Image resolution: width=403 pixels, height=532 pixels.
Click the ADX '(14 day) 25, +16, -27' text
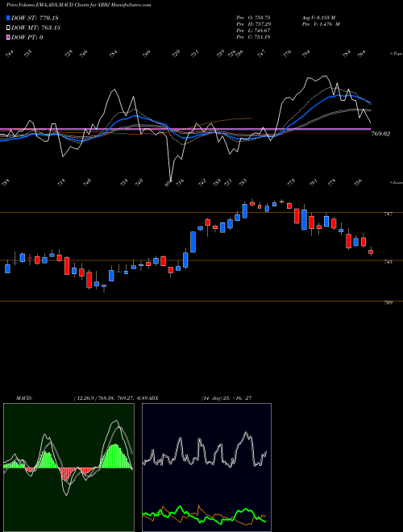[x=226, y=398]
